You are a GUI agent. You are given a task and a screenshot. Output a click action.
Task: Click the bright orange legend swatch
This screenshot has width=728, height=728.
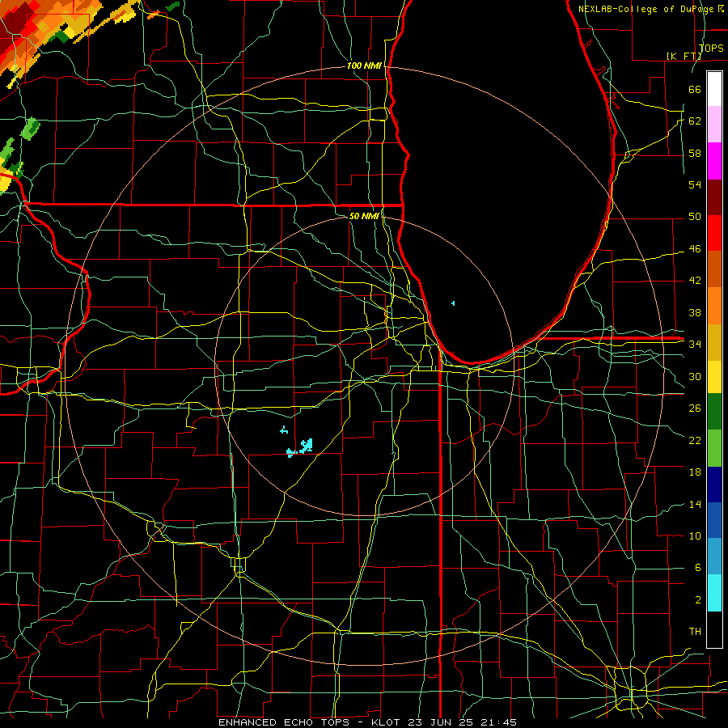[x=714, y=305]
